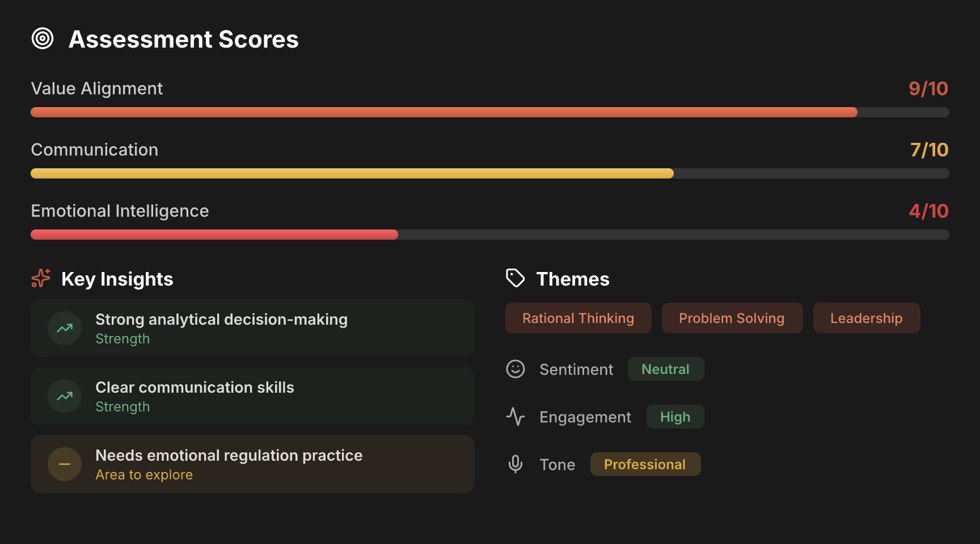
Task: Click the trend arrow on communication skills insight
Action: click(x=64, y=396)
